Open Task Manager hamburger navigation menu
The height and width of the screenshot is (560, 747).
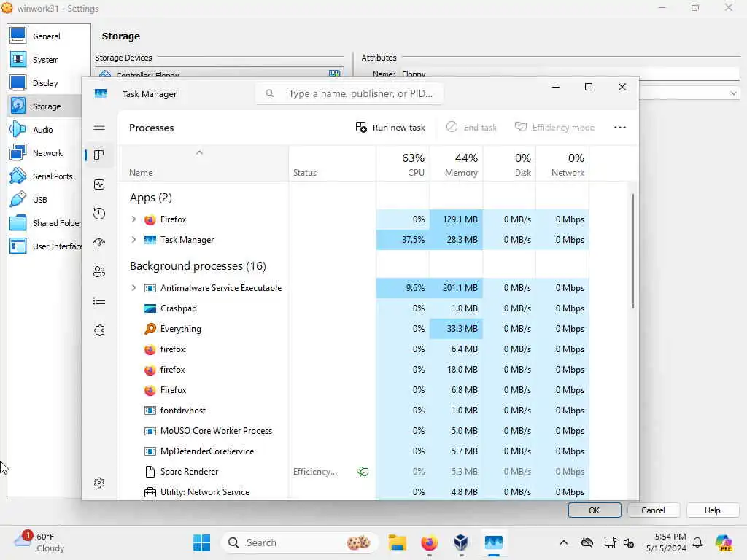pos(99,126)
